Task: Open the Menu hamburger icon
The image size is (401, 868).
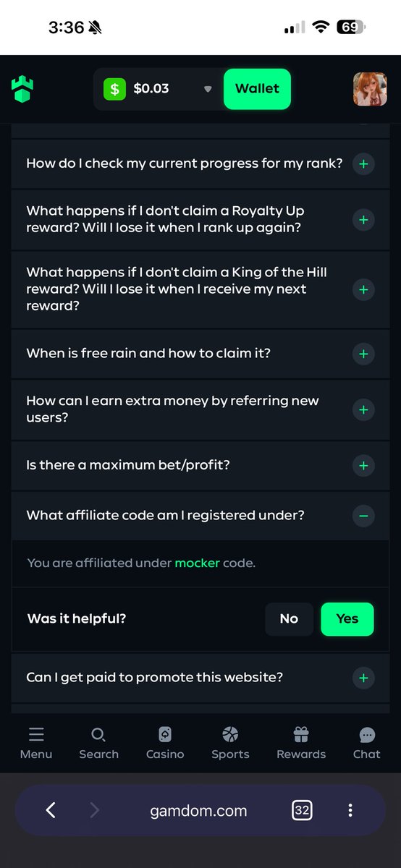Action: pos(36,736)
